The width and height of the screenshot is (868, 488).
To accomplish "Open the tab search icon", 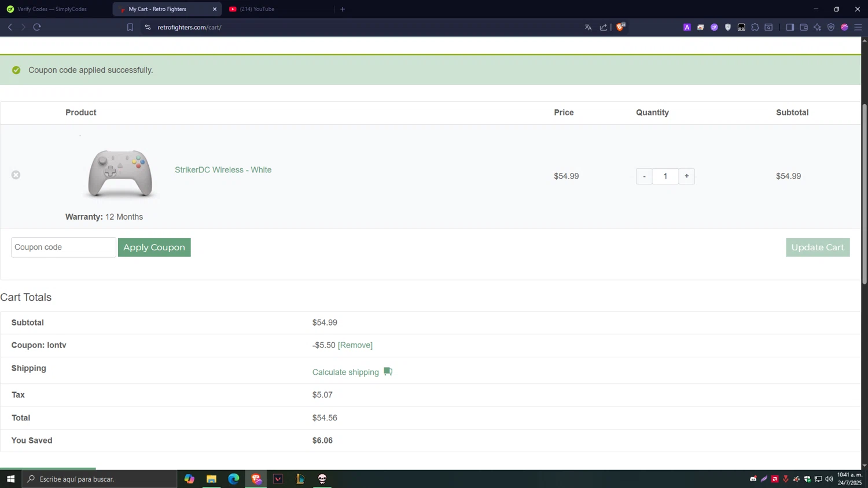I will pyautogui.click(x=768, y=27).
